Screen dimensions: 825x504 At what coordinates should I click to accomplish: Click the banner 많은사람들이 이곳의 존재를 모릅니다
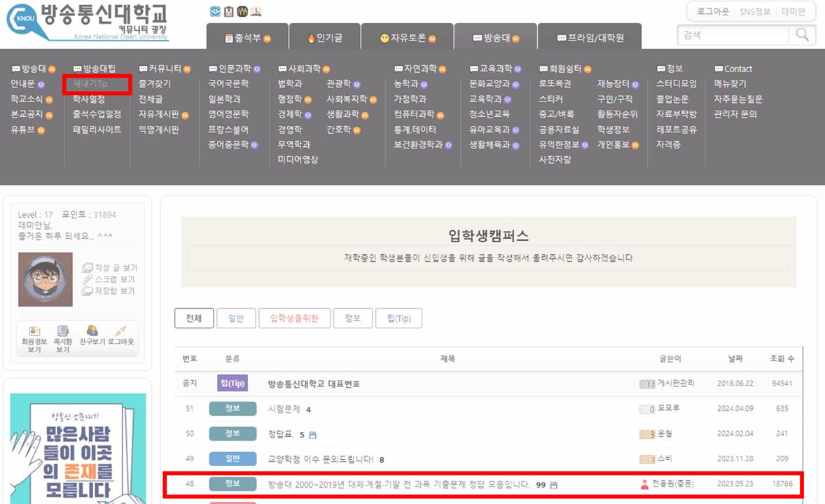click(78, 448)
